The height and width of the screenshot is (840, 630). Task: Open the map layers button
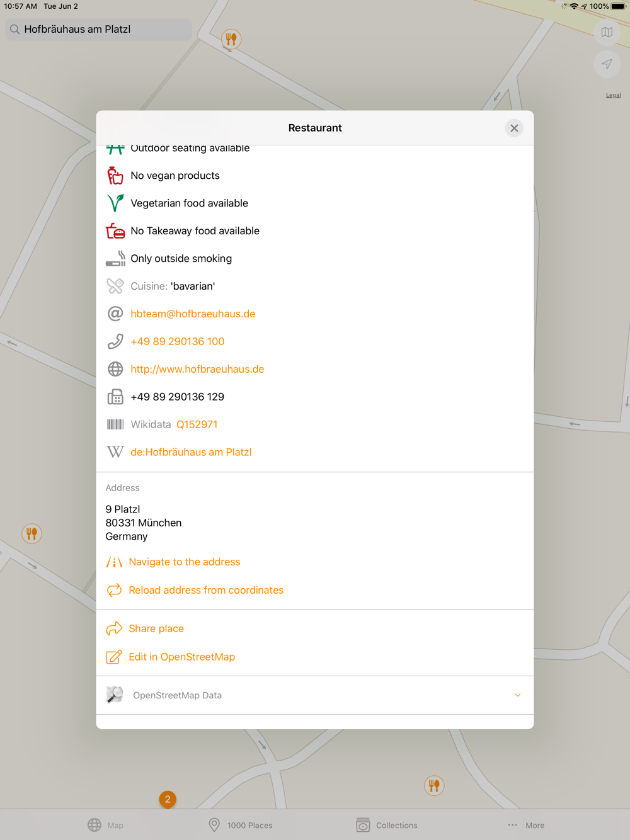(x=607, y=32)
